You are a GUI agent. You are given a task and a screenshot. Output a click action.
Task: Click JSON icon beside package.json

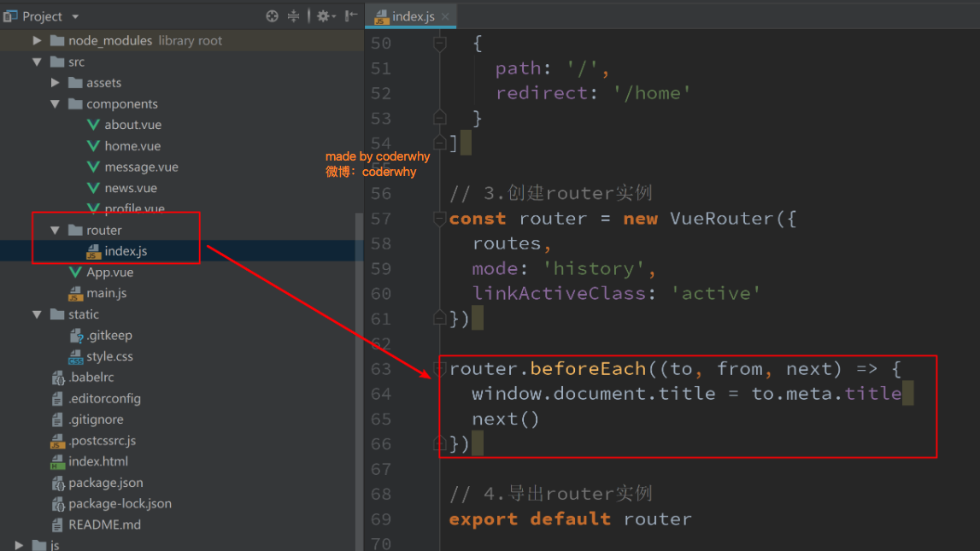[x=57, y=484]
